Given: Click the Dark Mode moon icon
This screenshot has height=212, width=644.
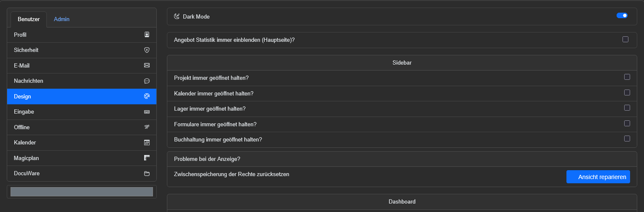Looking at the screenshot, I should tap(177, 16).
